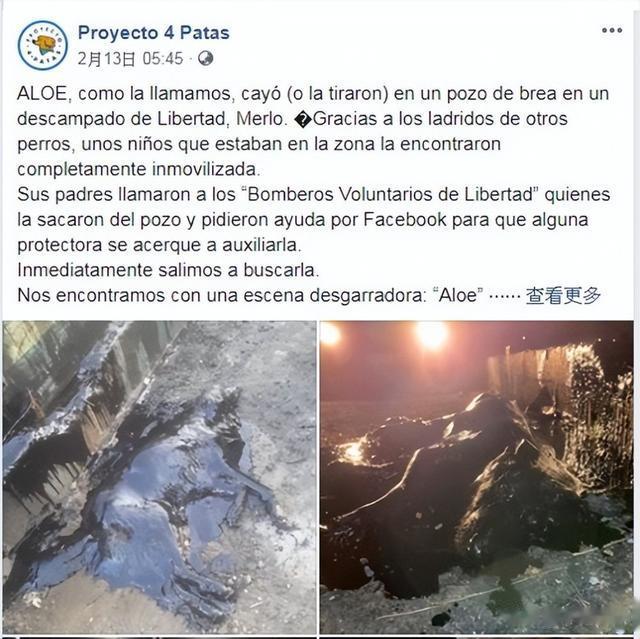Click the Bomberos Voluntarios de Libertad text
Screen dimensions: 640x639
tap(391, 195)
